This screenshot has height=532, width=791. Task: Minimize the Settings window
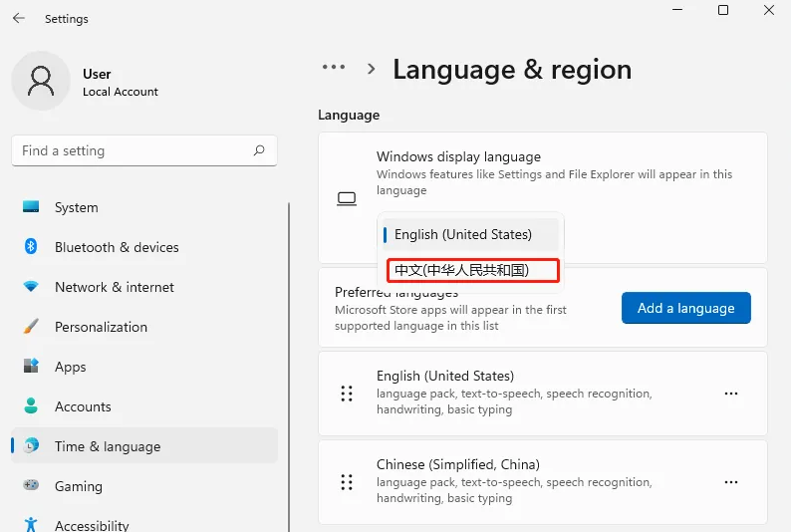[677, 10]
